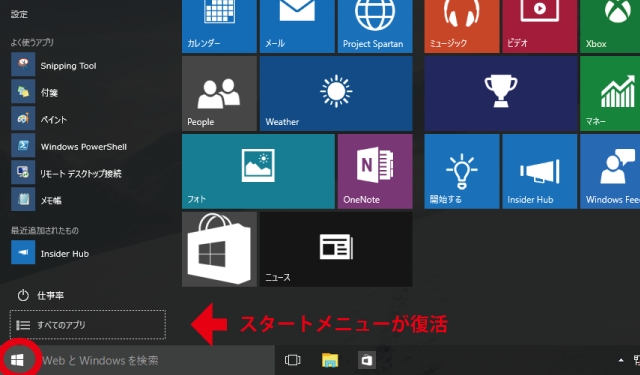Open the People tile

pos(219,93)
